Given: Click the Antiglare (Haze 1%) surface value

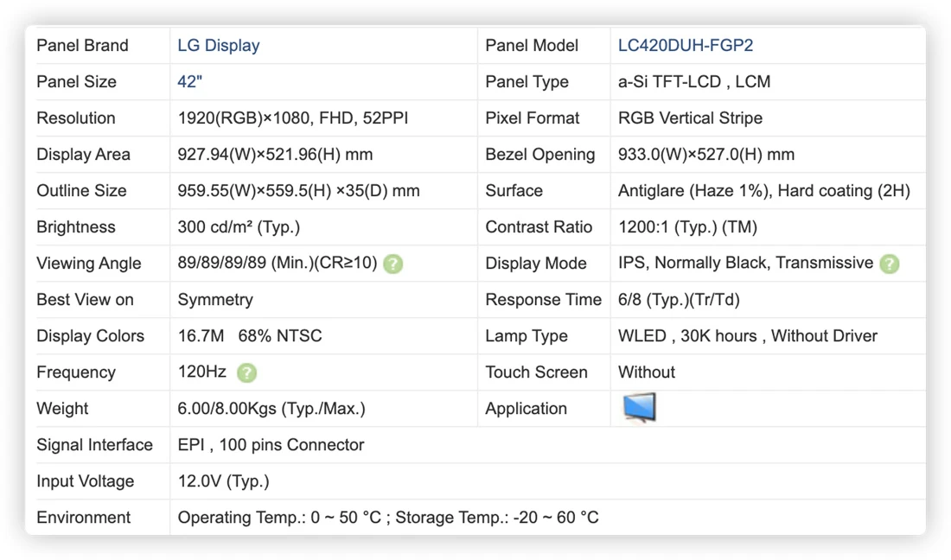Looking at the screenshot, I should pos(764,191).
